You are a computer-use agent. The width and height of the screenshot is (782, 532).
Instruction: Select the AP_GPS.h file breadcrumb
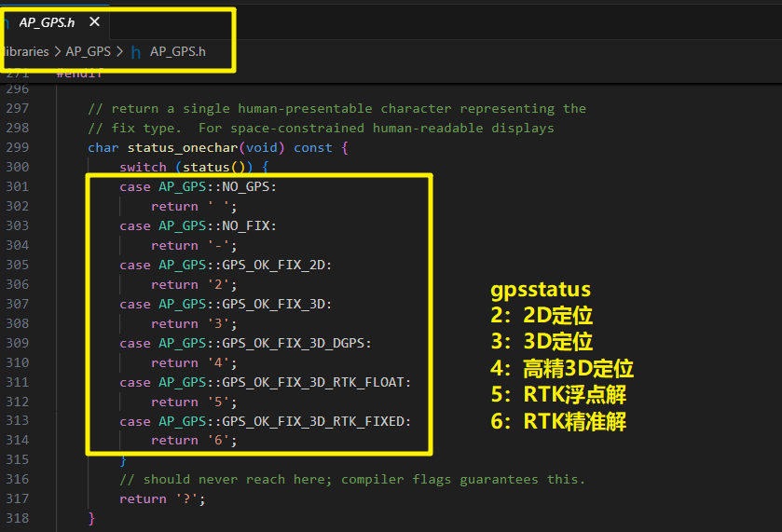177,52
